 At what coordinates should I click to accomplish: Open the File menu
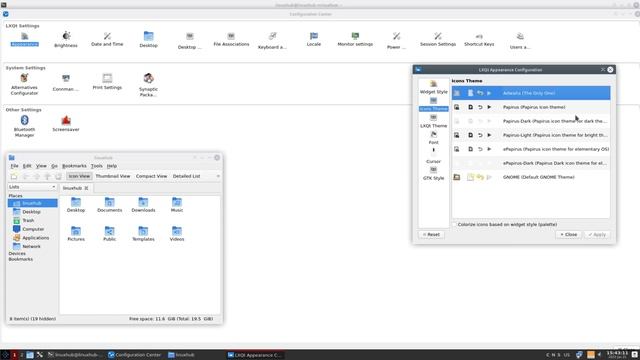tap(14, 166)
